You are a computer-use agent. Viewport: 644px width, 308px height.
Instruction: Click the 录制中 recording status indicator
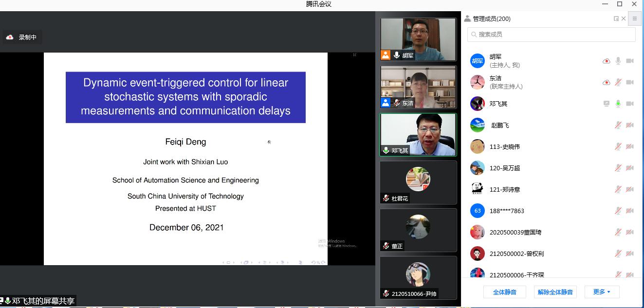pyautogui.click(x=22, y=37)
